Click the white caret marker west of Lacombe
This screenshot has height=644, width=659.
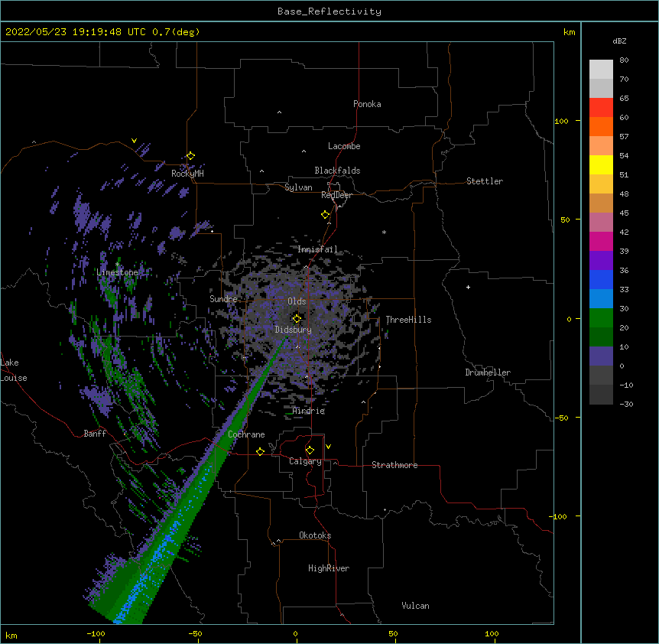tap(304, 151)
